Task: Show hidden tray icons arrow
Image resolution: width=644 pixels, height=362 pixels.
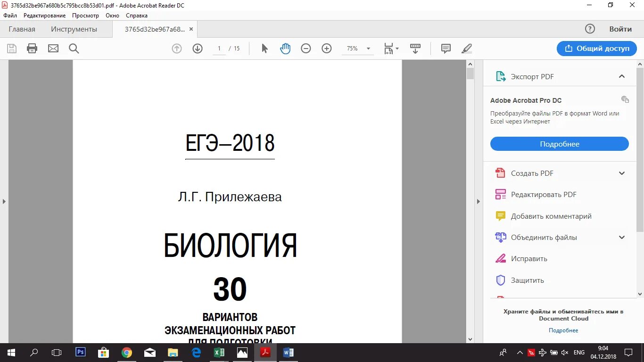Action: tap(520, 352)
